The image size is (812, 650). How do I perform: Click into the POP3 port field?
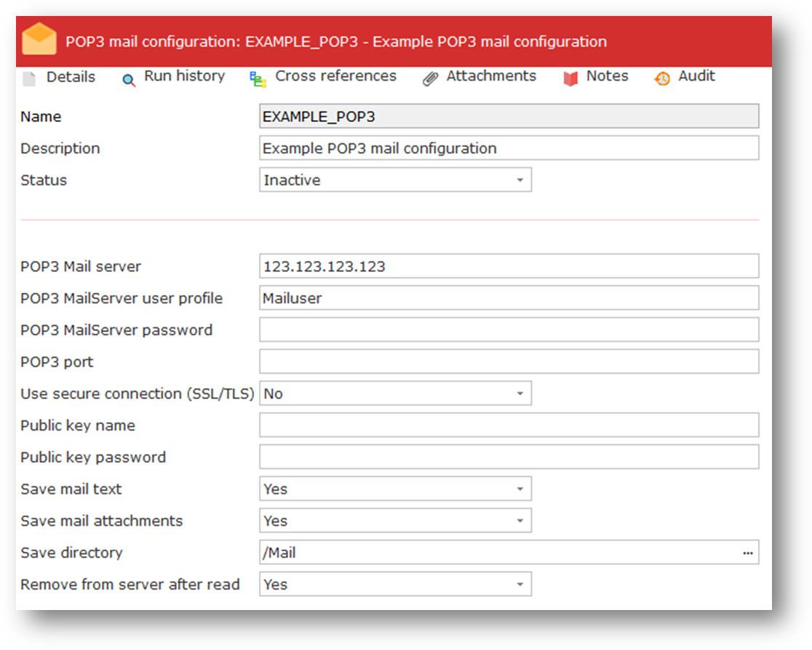coord(509,362)
